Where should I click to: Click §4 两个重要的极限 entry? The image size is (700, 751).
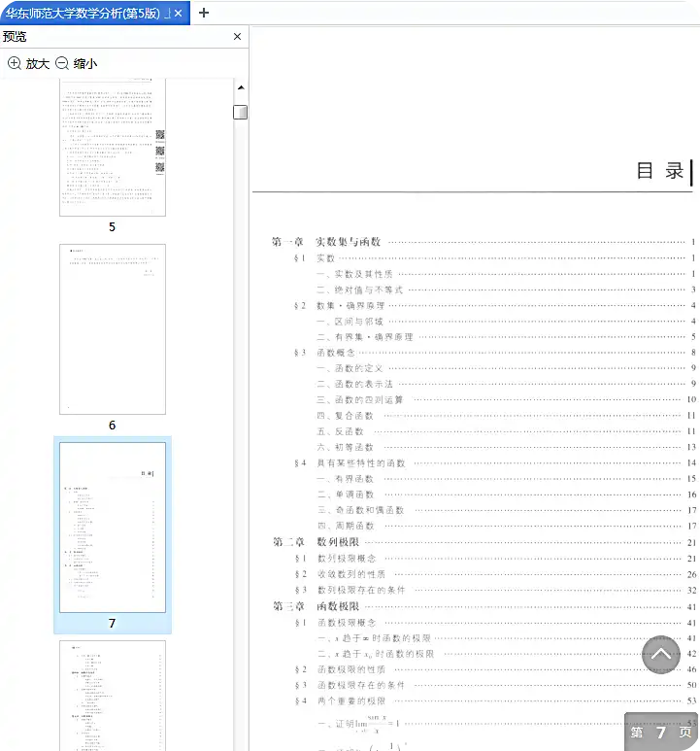point(495,701)
